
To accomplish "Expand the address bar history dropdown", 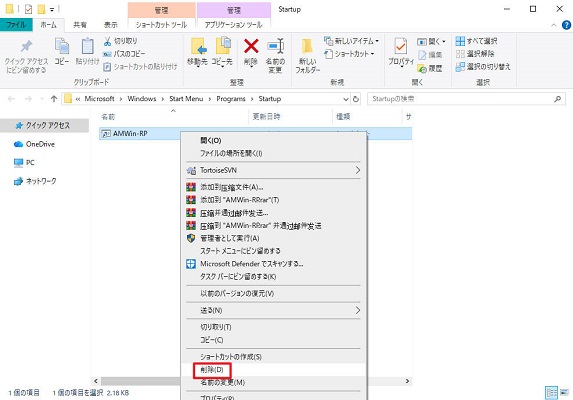I will [x=345, y=99].
